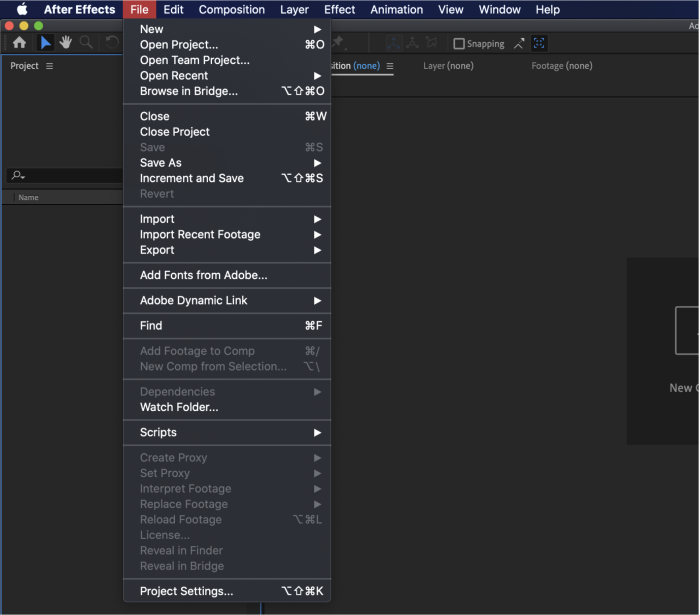Select the Zoom magnifier tool
Viewport: 700px width, 615px height.
(86, 43)
